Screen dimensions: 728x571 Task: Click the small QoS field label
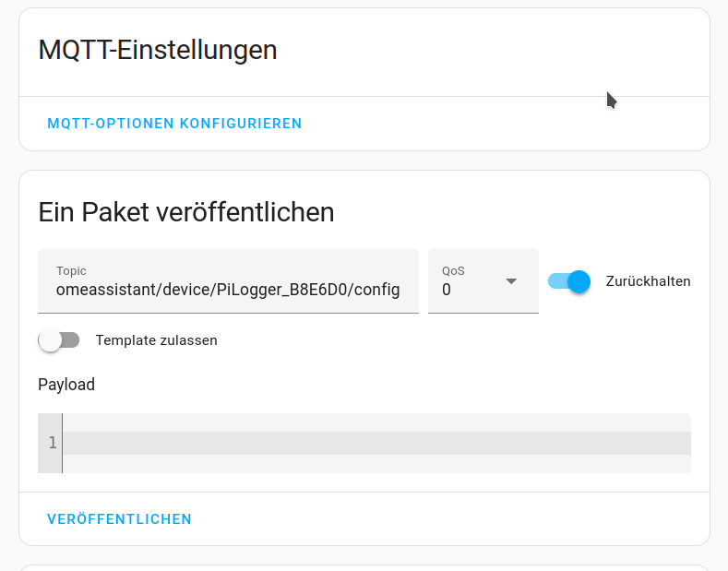pos(453,270)
